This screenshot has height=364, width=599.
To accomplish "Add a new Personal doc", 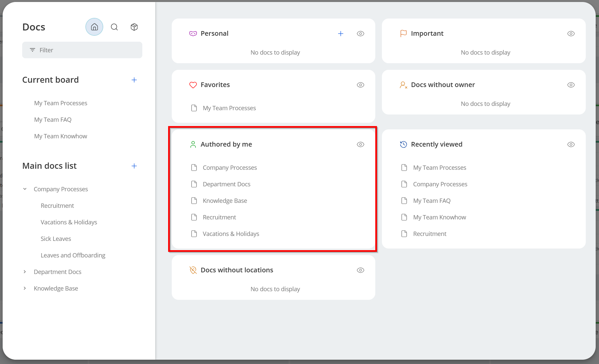I will point(341,33).
